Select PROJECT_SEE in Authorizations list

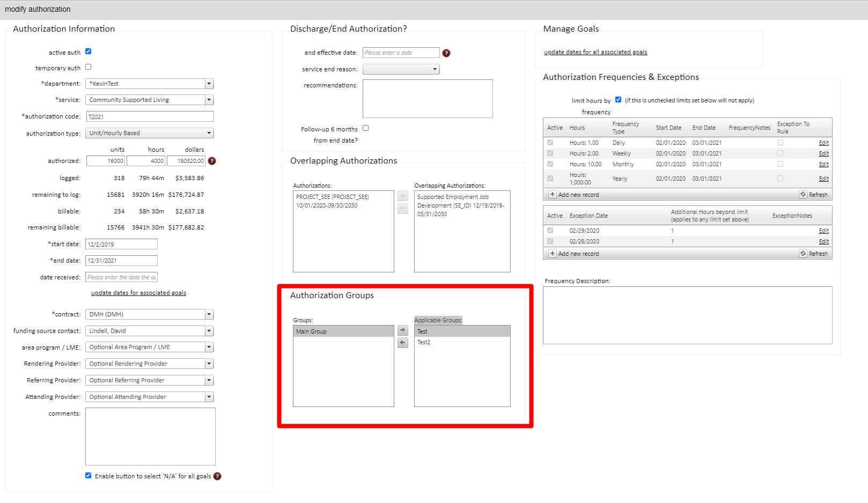coord(343,201)
